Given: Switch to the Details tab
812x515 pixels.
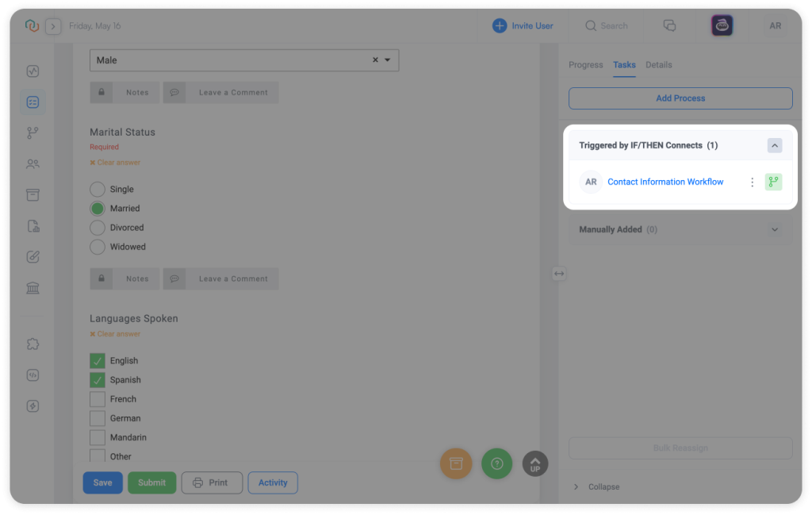Looking at the screenshot, I should click(659, 65).
